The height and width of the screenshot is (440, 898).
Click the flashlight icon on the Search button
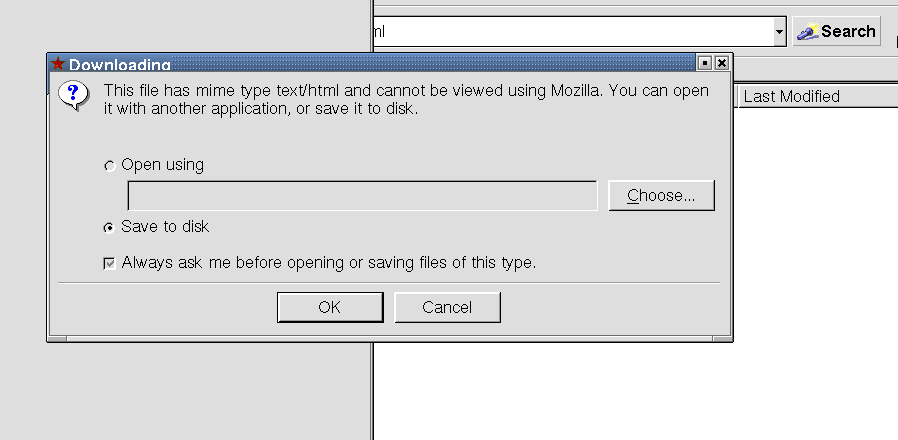tap(808, 32)
